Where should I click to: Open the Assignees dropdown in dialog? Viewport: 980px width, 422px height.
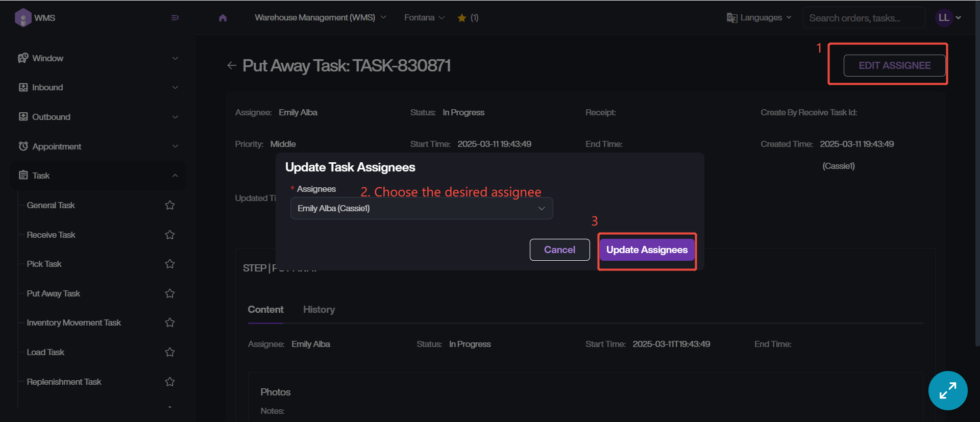(421, 208)
